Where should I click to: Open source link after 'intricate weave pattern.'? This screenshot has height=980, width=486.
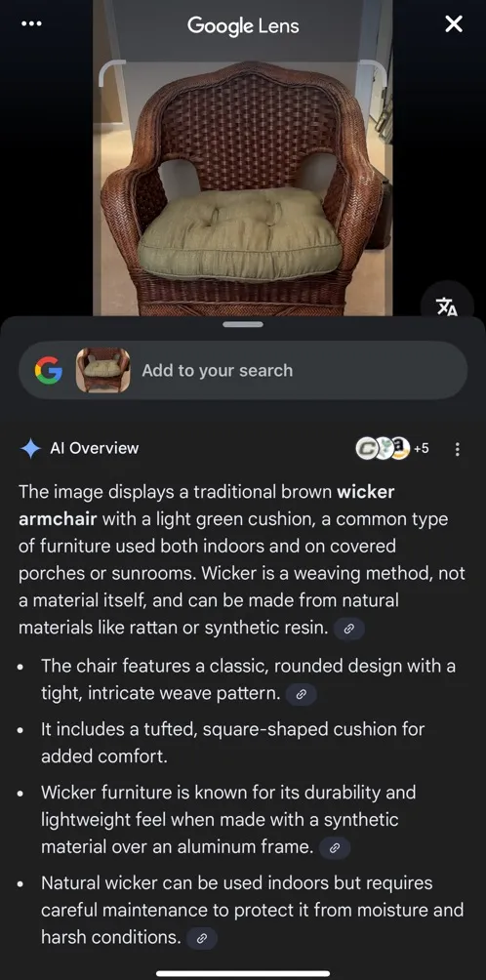point(301,694)
